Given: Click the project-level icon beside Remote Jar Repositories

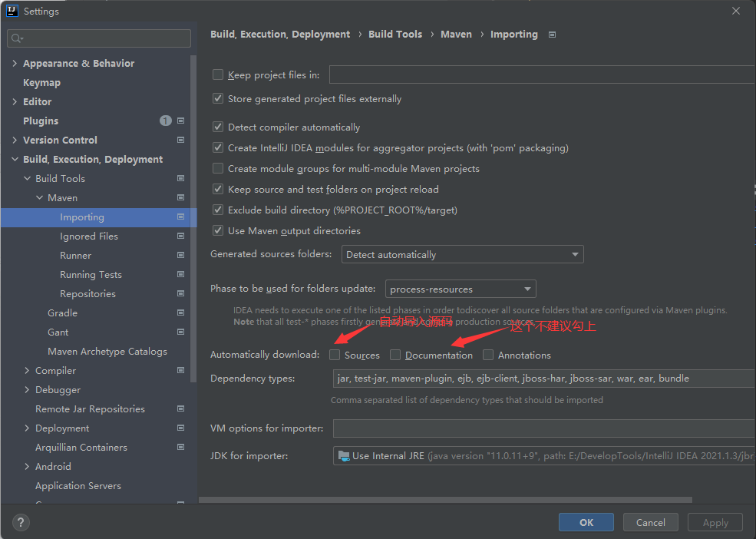Looking at the screenshot, I should pos(181,408).
